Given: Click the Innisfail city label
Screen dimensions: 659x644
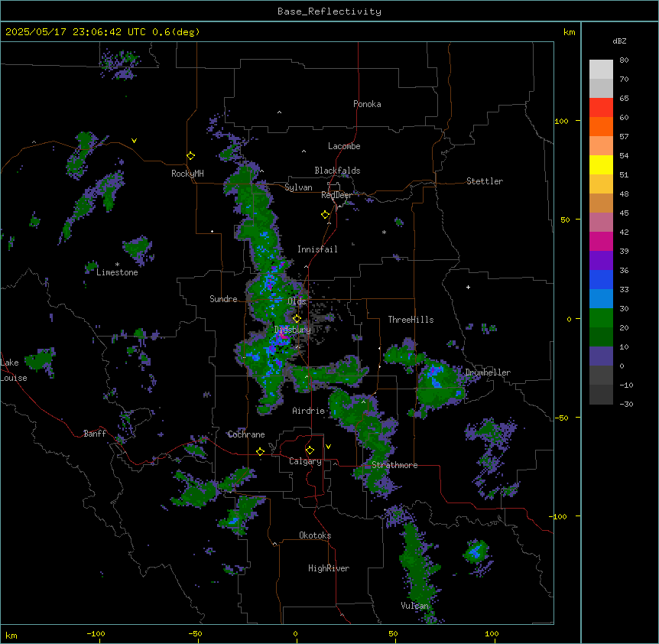Looking at the screenshot, I should point(317,249).
